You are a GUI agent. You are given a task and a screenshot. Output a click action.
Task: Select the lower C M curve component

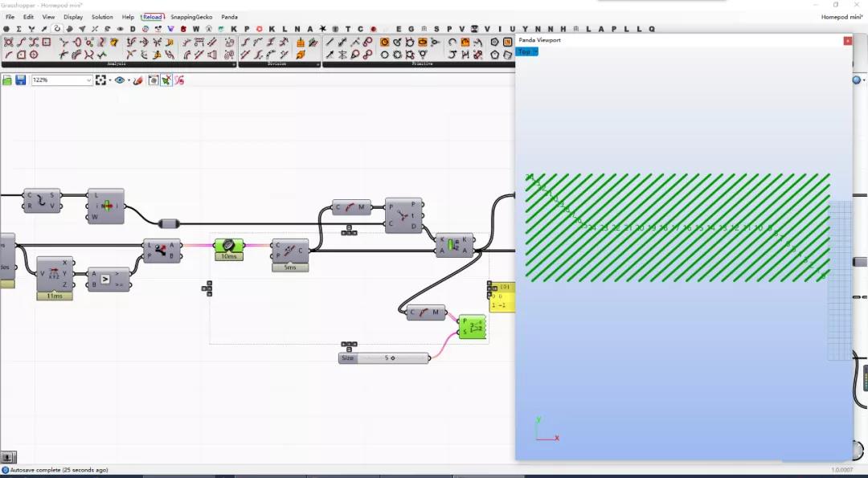click(x=426, y=313)
